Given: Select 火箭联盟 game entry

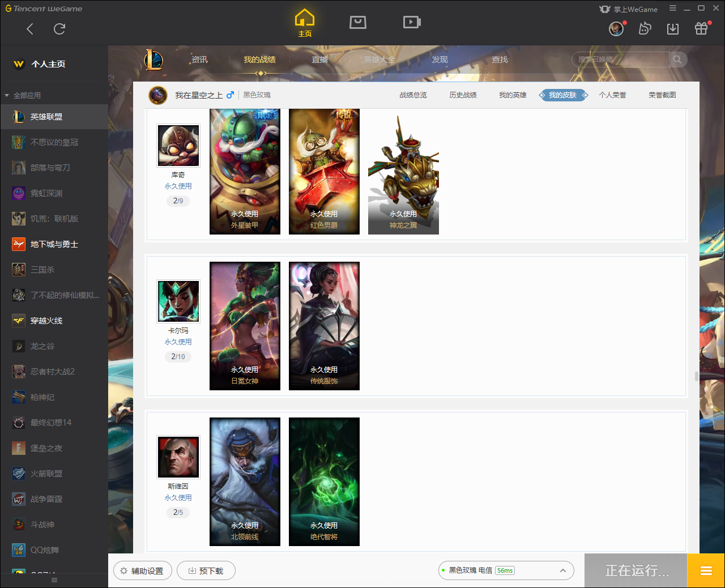Looking at the screenshot, I should (x=54, y=474).
